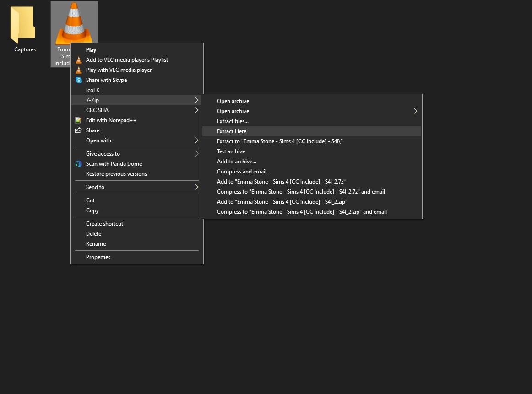
Task: Choose Open archive entry with submenu arrow
Action: point(312,111)
